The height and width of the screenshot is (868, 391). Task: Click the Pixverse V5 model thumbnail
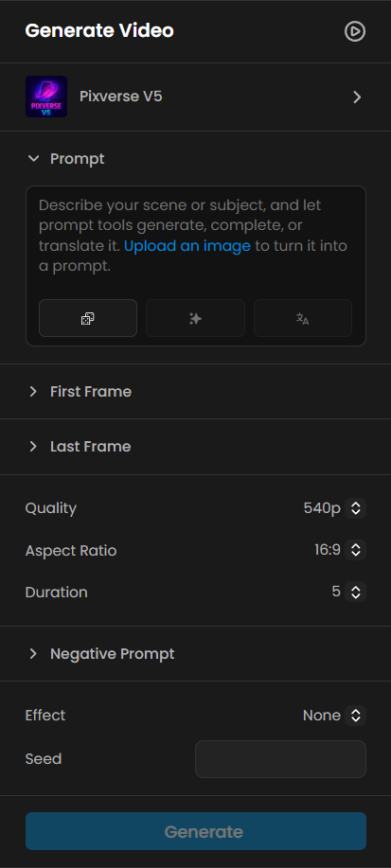(x=46, y=97)
